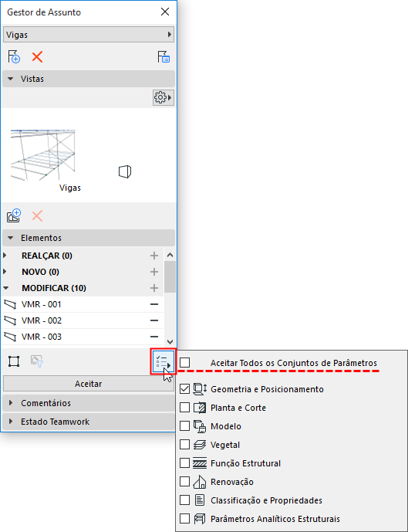Screen dimensions: 408x532
Task: Select the VMR - 002 element row
Action: click(x=83, y=320)
